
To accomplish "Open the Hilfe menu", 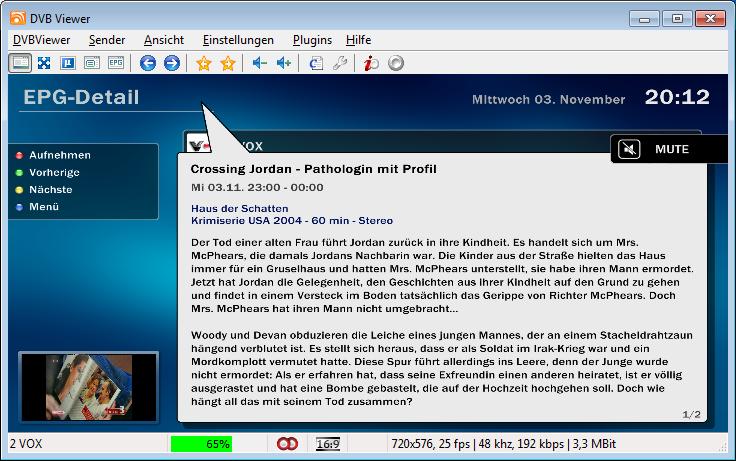I will 359,40.
